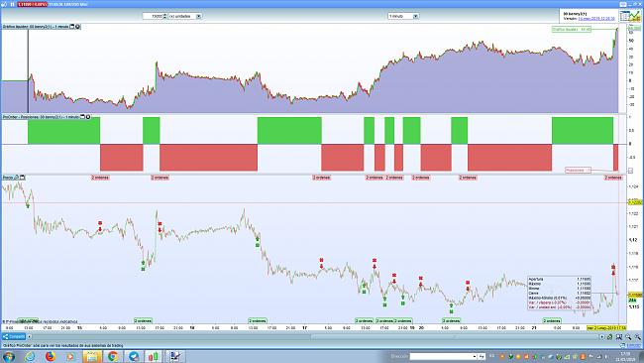Screen dimensions: 644x363
Task: Open the small arrow next to the Compartir button
Action: [x=29, y=336]
